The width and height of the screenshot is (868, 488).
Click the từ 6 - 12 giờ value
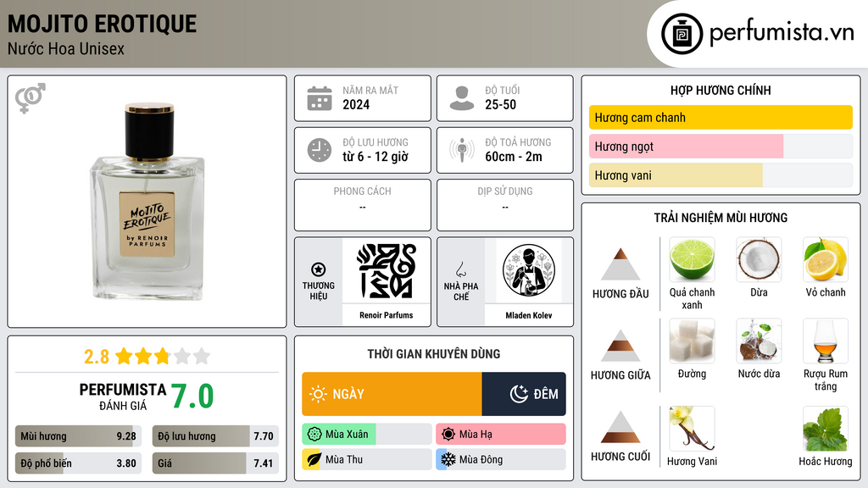376,157
